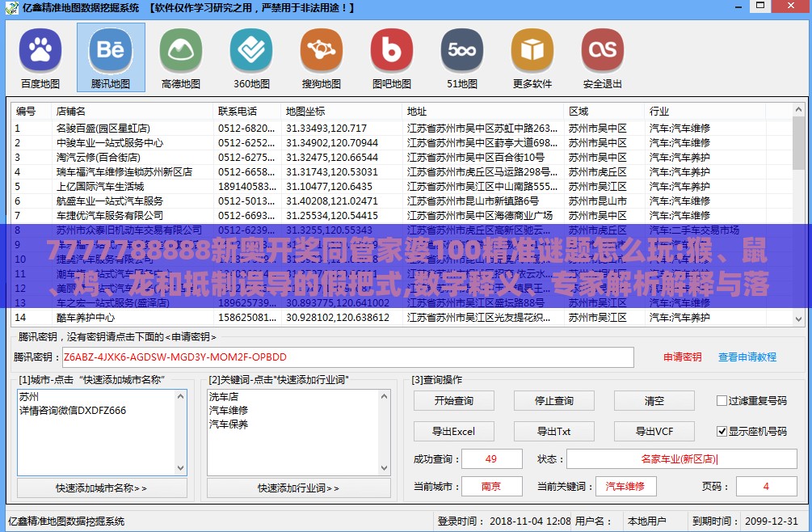Click the 状态 field showing 名家车业
The width and height of the screenshot is (812, 532).
(681, 459)
